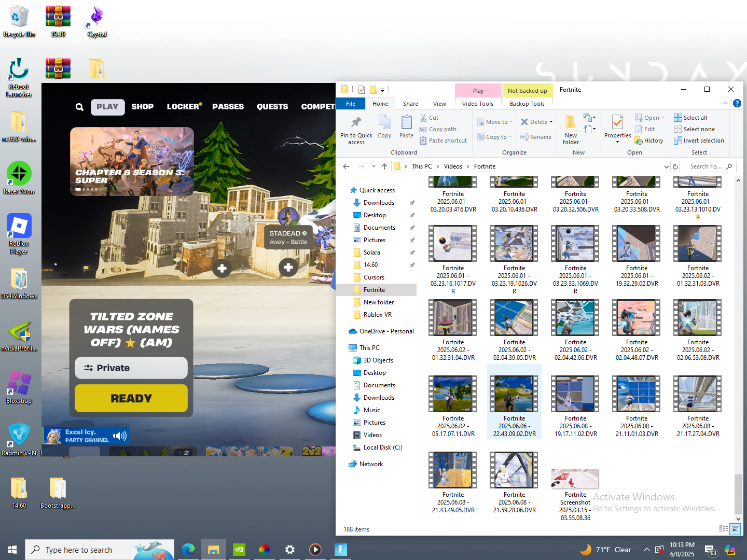747x560 pixels.
Task: Click Windows Start button
Action: [x=12, y=550]
